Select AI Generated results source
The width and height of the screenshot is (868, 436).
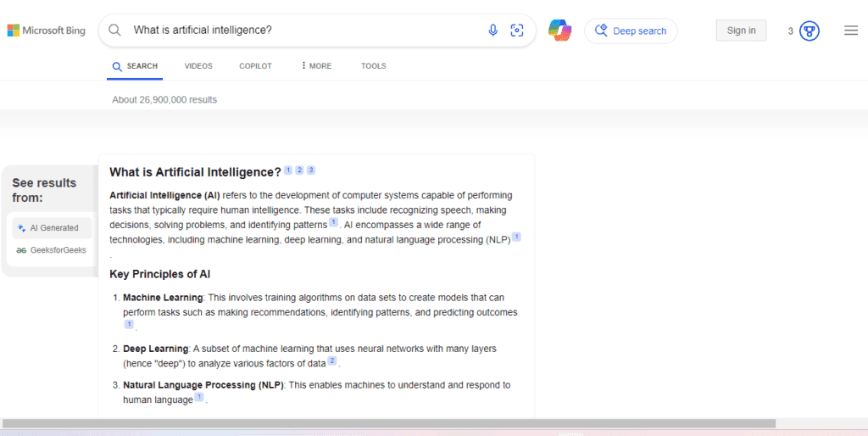coord(52,227)
